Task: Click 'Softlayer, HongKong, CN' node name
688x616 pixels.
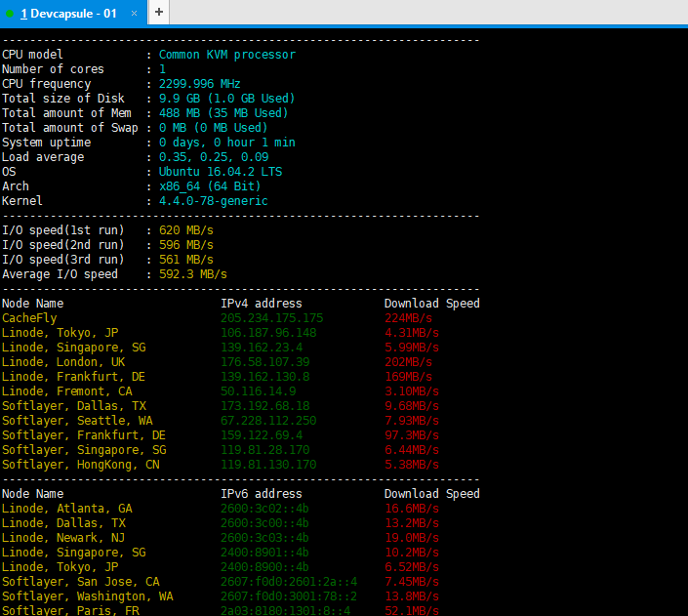Action: [81, 465]
